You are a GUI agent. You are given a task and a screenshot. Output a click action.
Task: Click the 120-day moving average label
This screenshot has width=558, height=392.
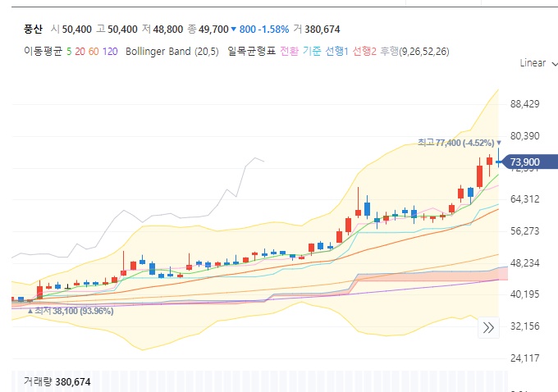pyautogui.click(x=110, y=52)
